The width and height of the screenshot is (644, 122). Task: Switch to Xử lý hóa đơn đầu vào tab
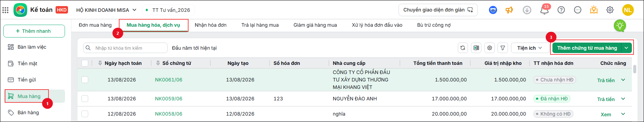(377, 25)
